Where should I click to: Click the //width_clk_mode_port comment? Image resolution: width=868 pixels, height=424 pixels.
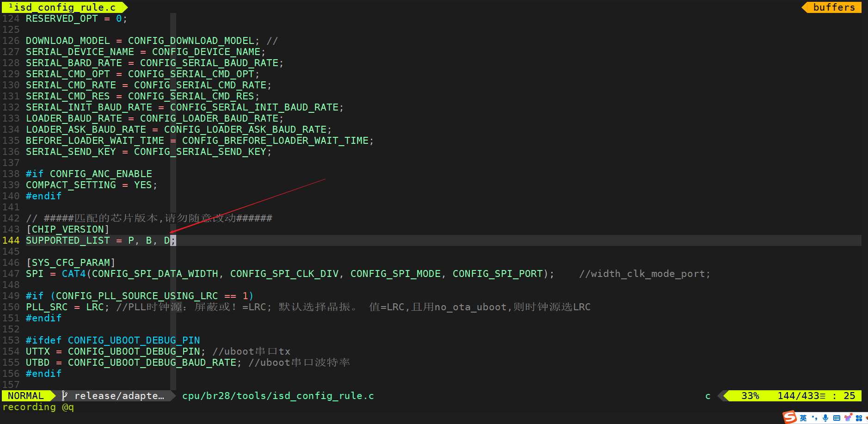(645, 274)
